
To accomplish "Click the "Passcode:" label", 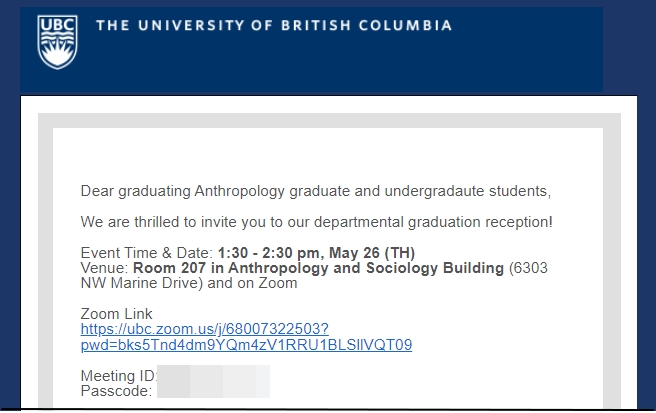I will click(x=116, y=391).
